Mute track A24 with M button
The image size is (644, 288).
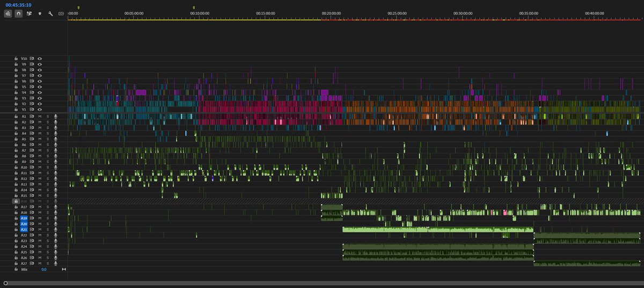(40, 247)
